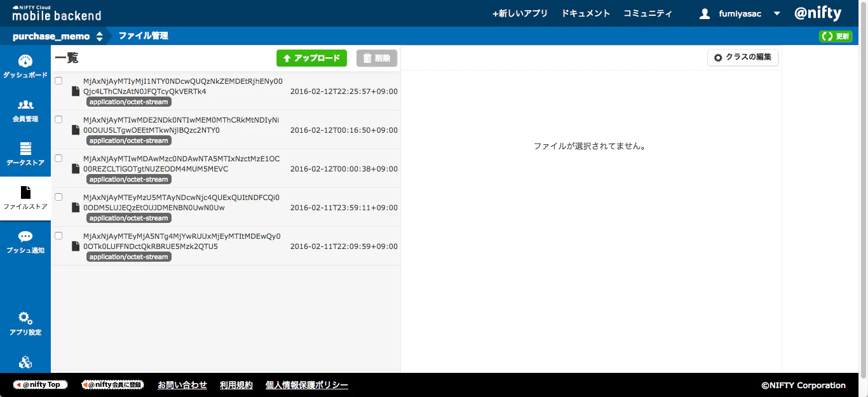868x397 pixels.
Task: Open the Dashboard (ダッシュボード) section
Action: pyautogui.click(x=25, y=67)
